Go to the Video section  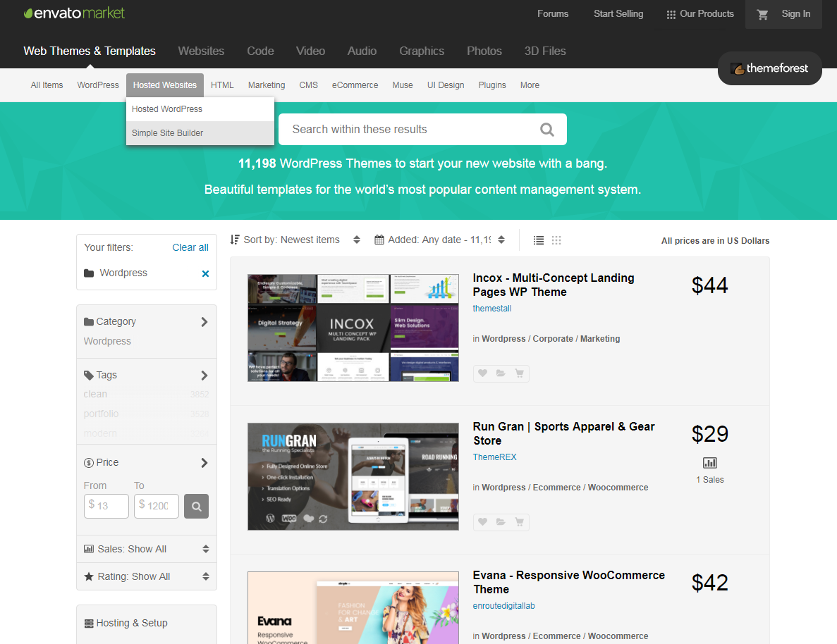coord(311,51)
